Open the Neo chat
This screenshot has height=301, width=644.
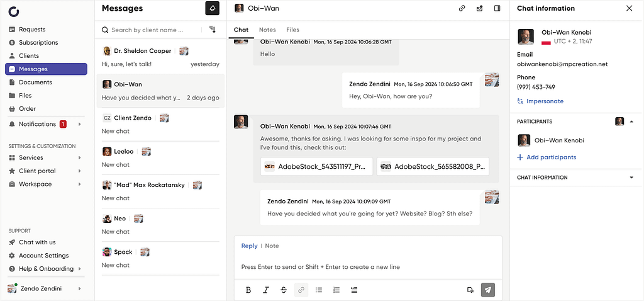coord(160,225)
